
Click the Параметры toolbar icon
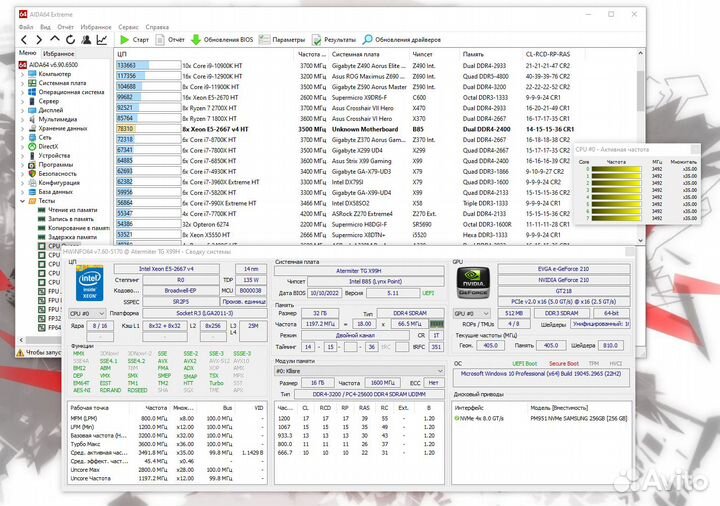point(264,40)
